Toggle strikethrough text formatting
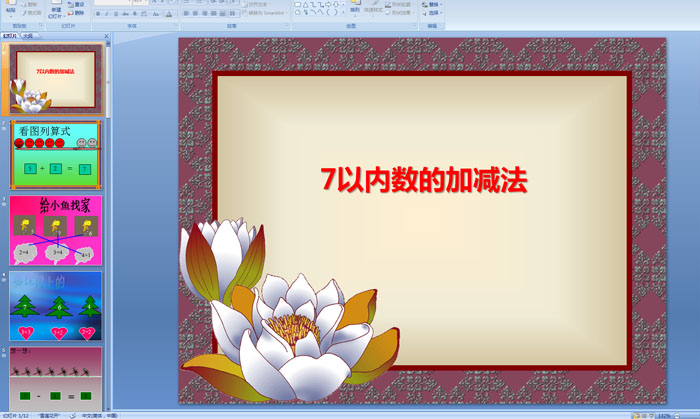 (125, 14)
